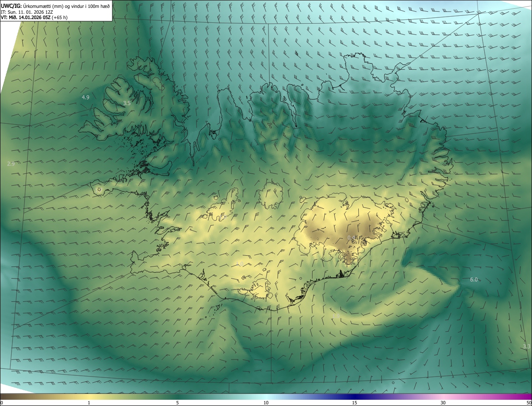Click the 0.4 minimum value on Vatnajökull
This screenshot has width=532, height=406.
352,237
